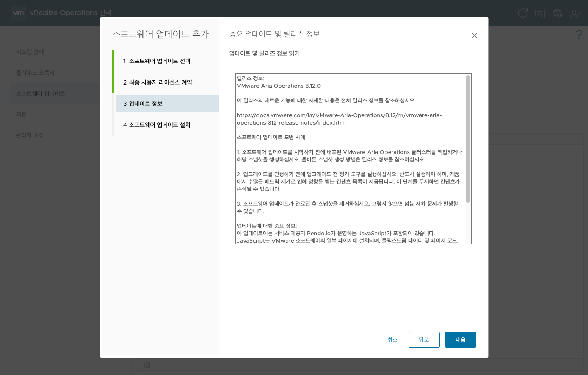588x375 pixels.
Task: Click the '업데이트에 대한 중요 정보:' line
Action: point(267,226)
